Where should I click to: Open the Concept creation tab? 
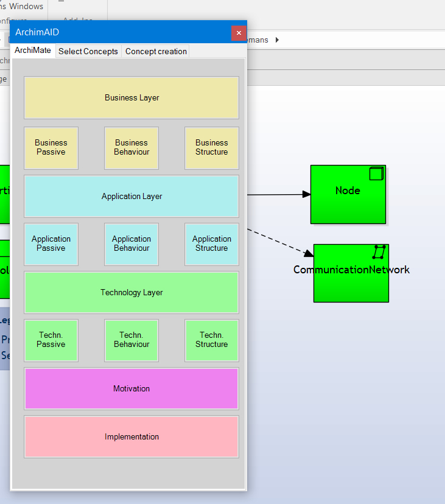click(156, 51)
